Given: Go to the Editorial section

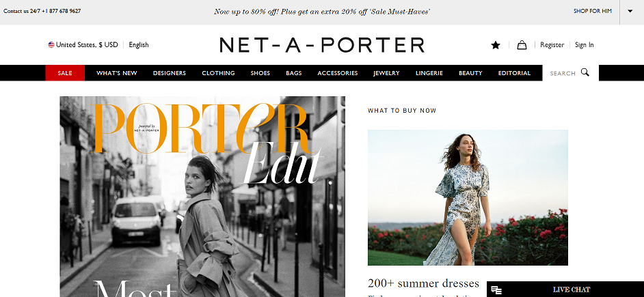Looking at the screenshot, I should 514,73.
